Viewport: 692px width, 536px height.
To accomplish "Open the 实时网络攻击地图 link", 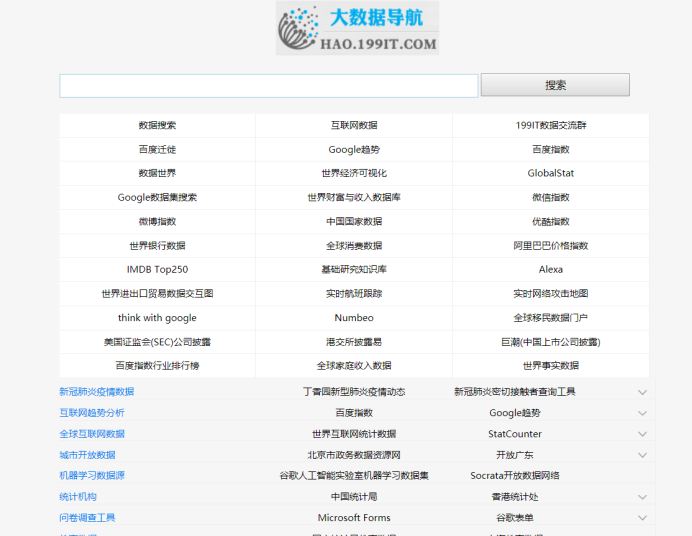I will point(551,293).
